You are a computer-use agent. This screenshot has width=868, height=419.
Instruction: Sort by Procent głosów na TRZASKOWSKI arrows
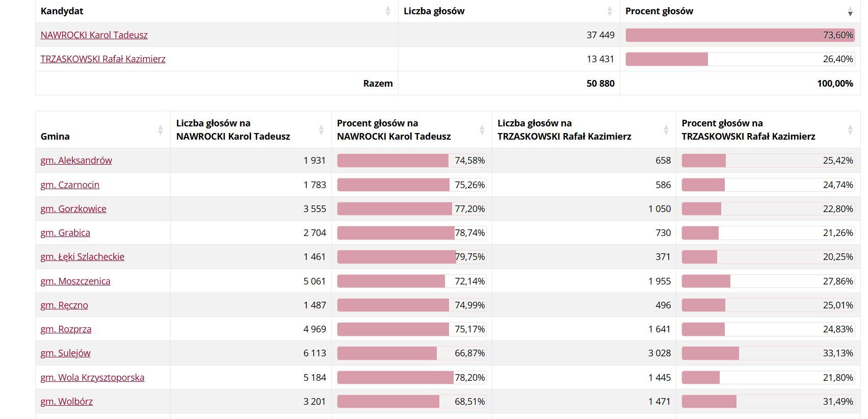850,130
